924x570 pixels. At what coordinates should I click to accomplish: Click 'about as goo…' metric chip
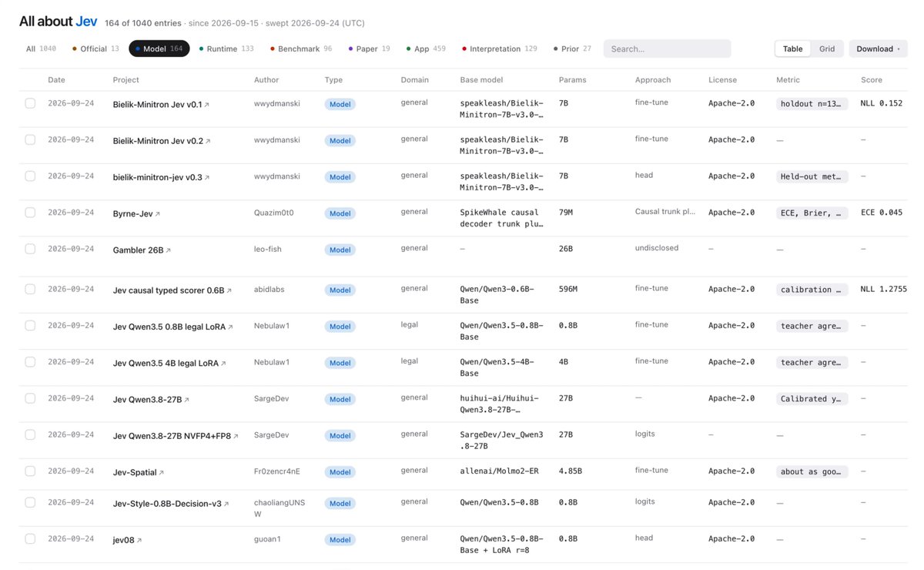812,471
